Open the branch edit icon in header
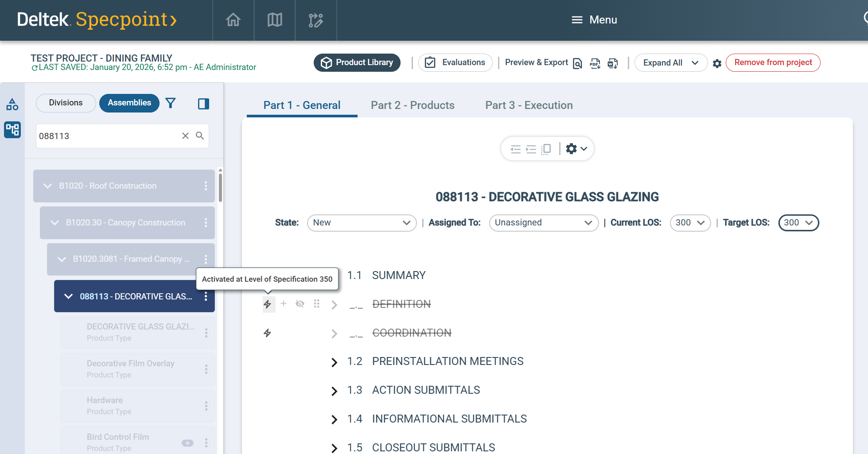 (316, 20)
